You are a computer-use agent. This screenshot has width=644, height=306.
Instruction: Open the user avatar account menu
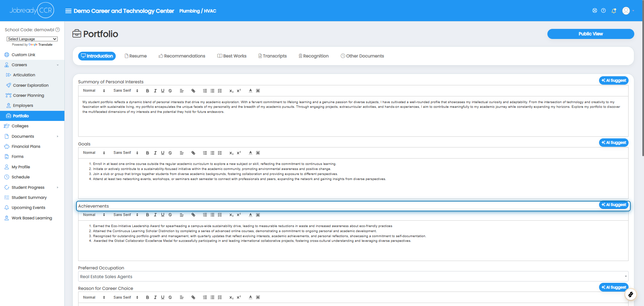(626, 11)
